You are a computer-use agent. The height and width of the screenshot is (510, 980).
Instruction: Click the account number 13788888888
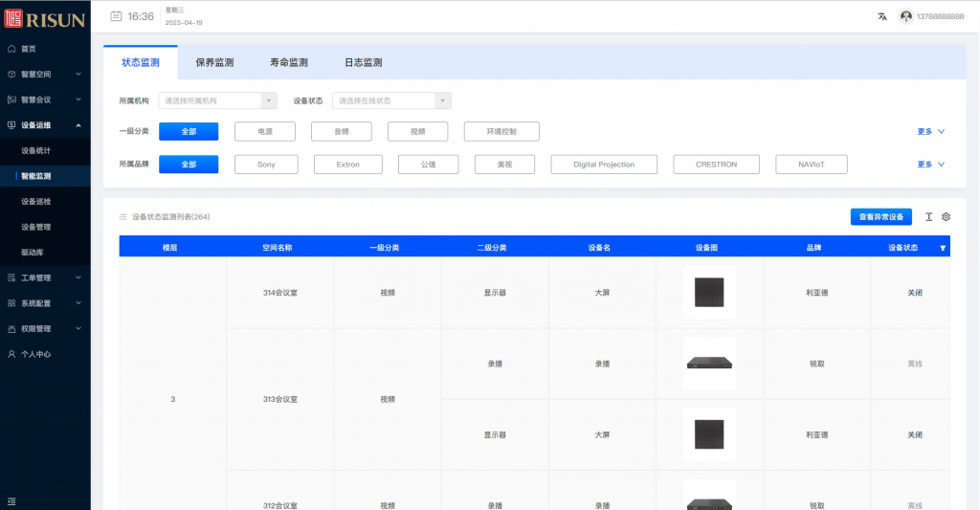940,17
